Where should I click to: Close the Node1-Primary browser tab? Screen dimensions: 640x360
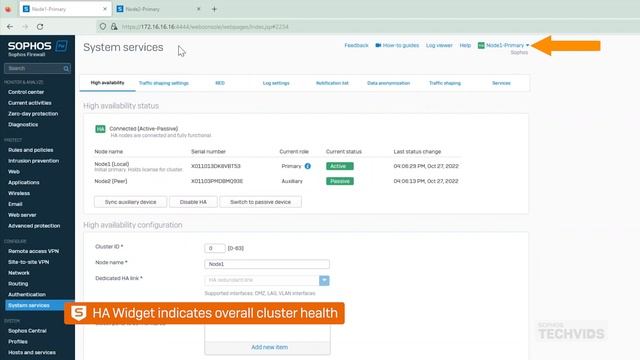tap(105, 9)
